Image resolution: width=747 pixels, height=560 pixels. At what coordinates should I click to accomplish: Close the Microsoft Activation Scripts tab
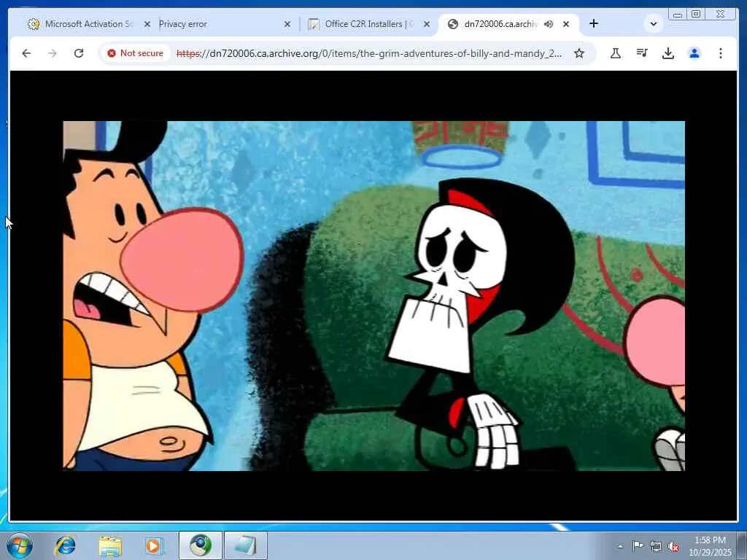[147, 24]
